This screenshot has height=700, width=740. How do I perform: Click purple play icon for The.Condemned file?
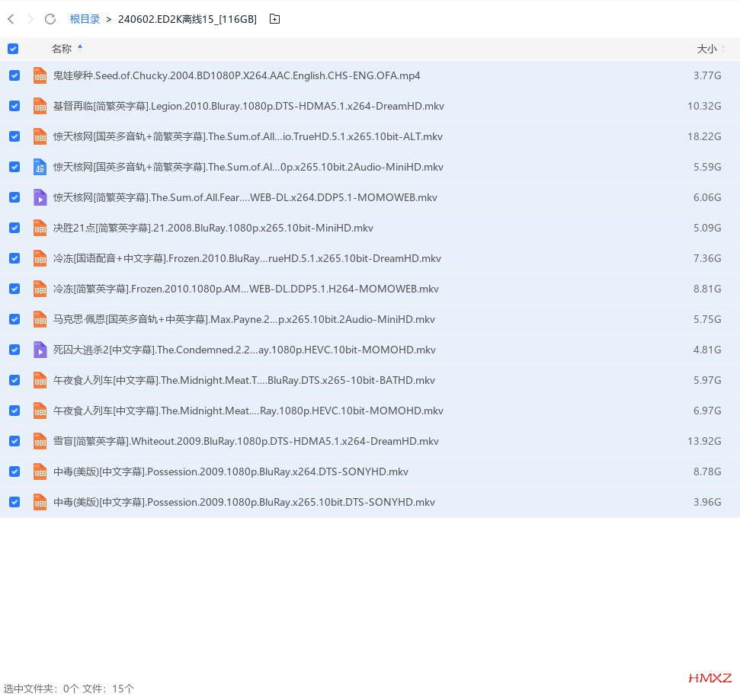tap(40, 350)
